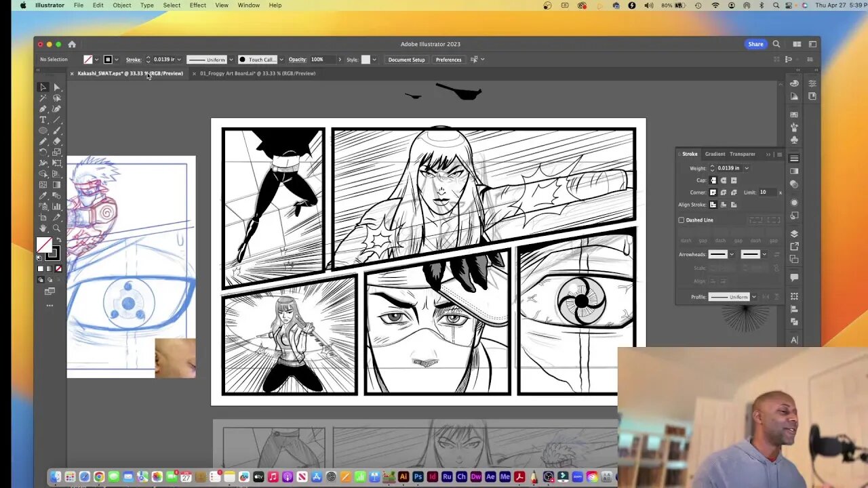Viewport: 868px width, 488px height.
Task: Open second Arrowheads dropdown
Action: [764, 254]
